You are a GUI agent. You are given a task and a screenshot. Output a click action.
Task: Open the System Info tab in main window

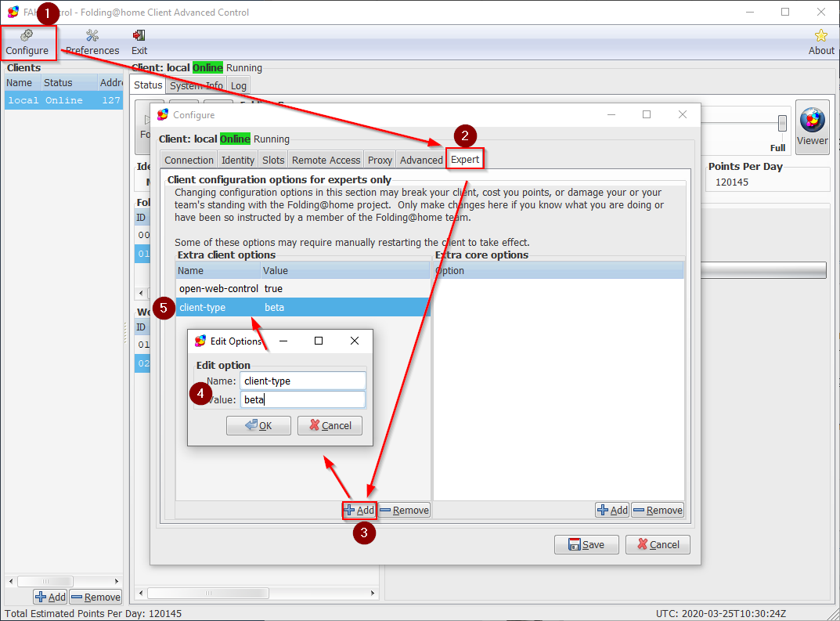coord(196,85)
